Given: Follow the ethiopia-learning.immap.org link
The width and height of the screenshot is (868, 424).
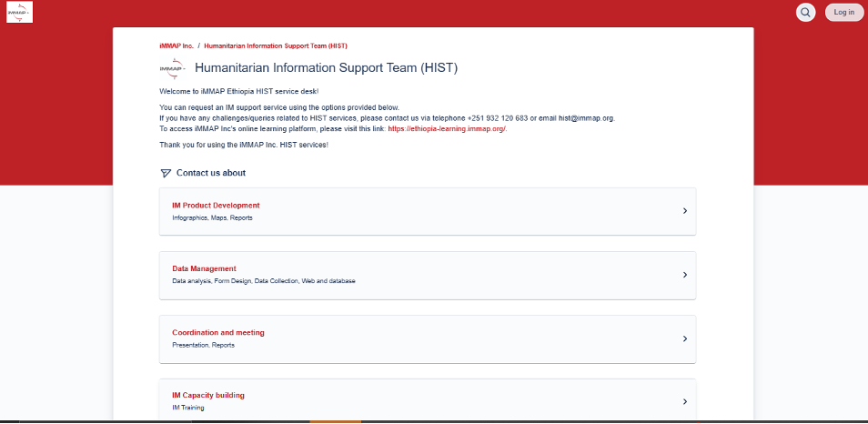Looking at the screenshot, I should [x=447, y=128].
